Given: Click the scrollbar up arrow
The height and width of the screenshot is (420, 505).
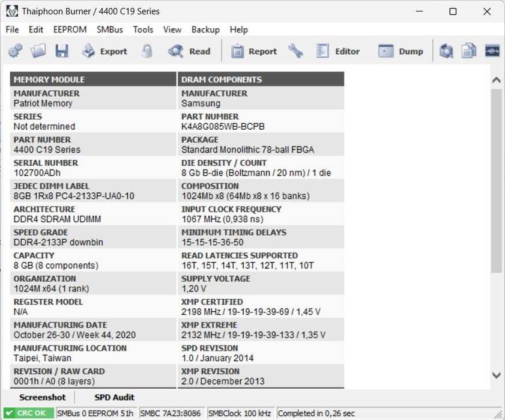Looking at the screenshot, I should point(497,80).
